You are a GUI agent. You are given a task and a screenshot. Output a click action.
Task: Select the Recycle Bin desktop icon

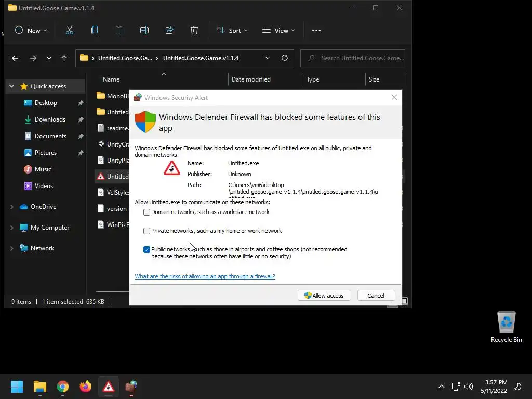coord(506,327)
